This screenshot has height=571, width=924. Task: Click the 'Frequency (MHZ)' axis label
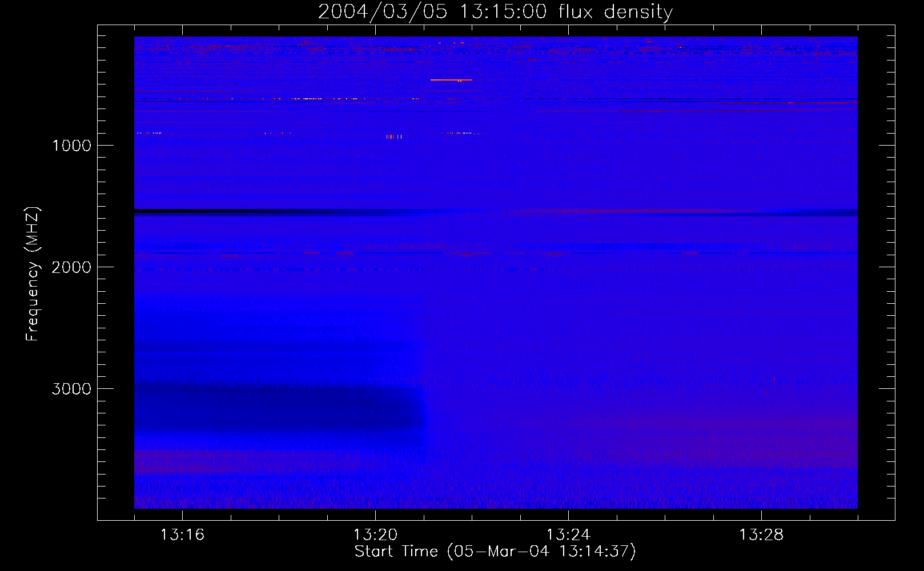pos(33,274)
